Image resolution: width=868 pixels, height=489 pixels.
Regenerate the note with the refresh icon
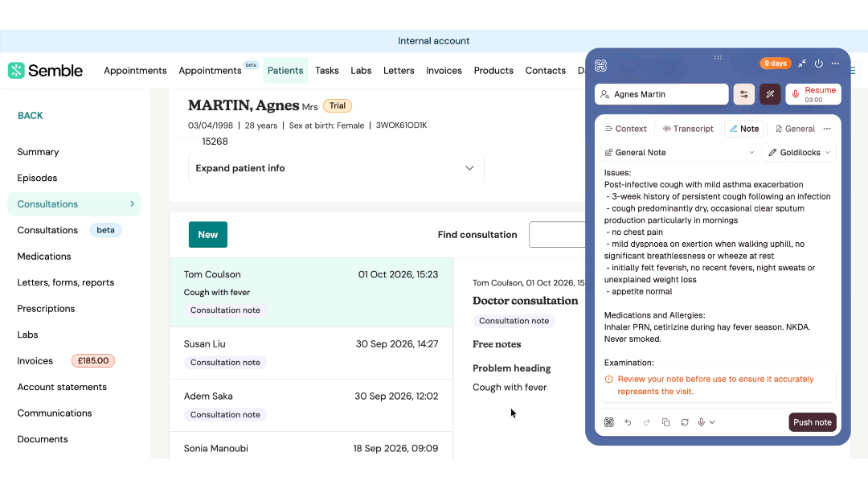(x=685, y=422)
